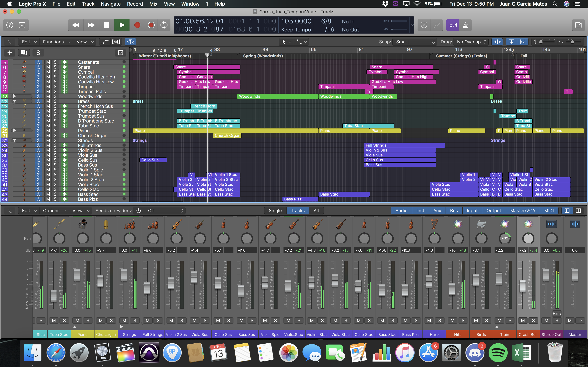
Task: Click the Play button in transport
Action: pos(122,25)
